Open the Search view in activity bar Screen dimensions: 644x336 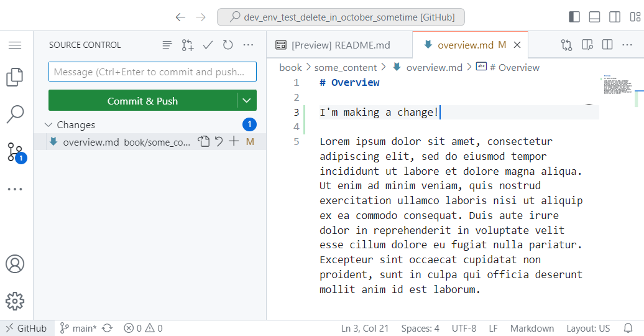point(15,114)
